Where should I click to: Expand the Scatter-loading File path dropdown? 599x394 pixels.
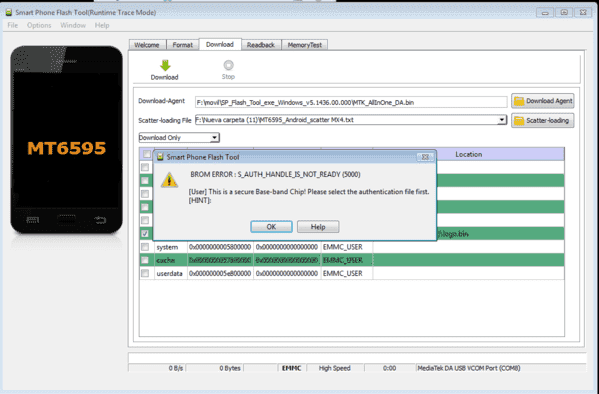tap(502, 120)
